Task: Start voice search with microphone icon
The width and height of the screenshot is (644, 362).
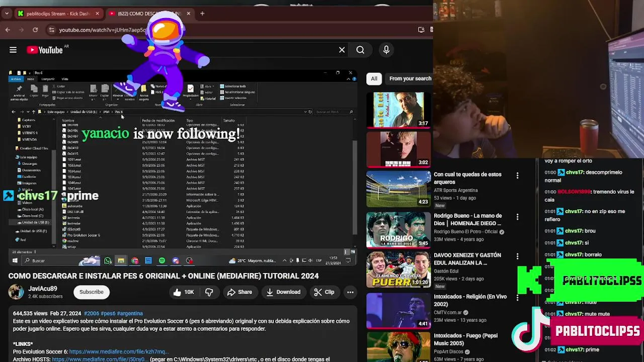Action: coord(386,50)
